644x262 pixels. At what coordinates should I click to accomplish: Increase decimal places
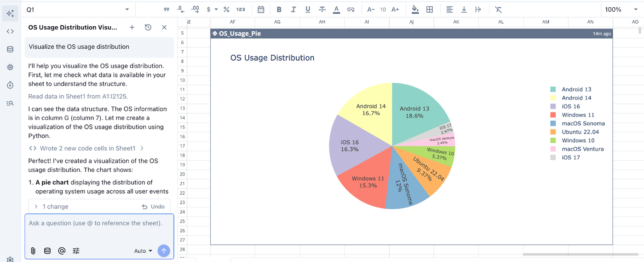point(195,9)
